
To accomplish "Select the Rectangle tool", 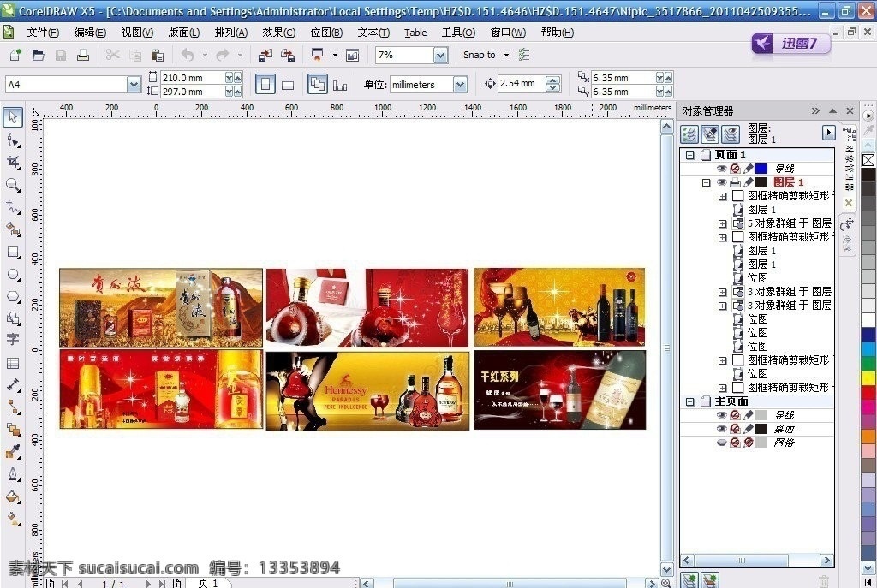I will coord(14,252).
